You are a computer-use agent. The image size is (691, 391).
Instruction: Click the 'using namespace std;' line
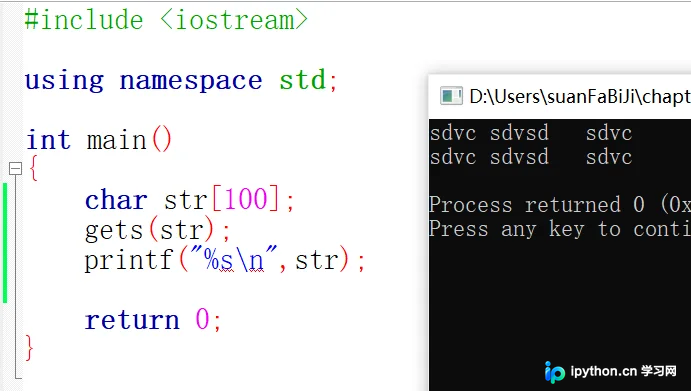point(181,81)
